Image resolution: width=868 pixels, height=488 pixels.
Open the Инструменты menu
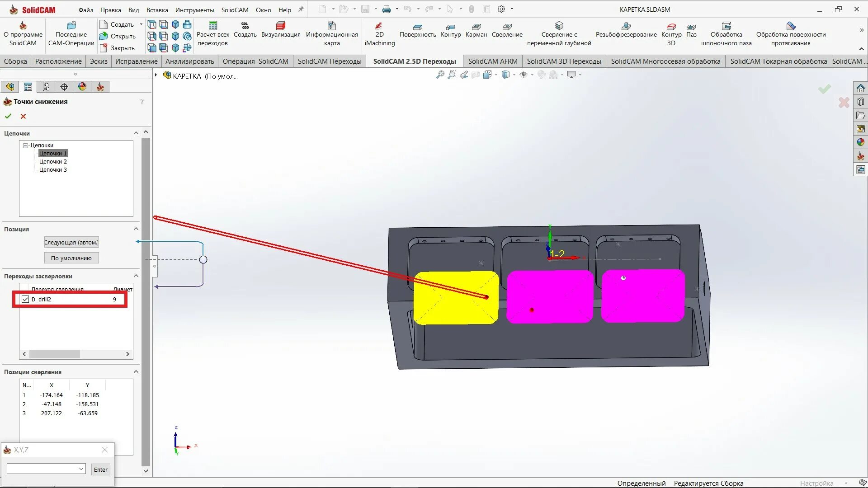pos(195,10)
